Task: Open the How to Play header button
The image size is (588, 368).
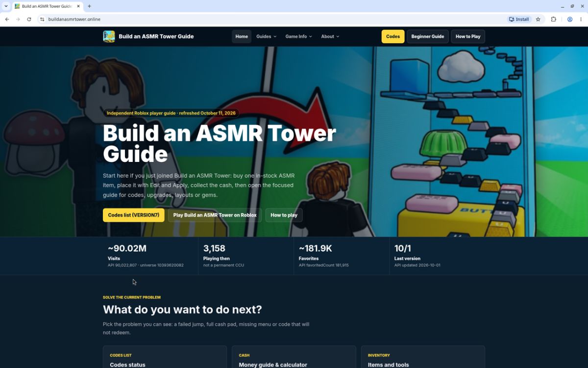Action: (x=468, y=36)
